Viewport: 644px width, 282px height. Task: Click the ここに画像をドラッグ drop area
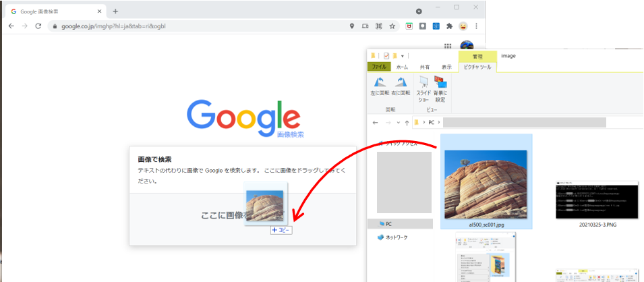pyautogui.click(x=243, y=219)
